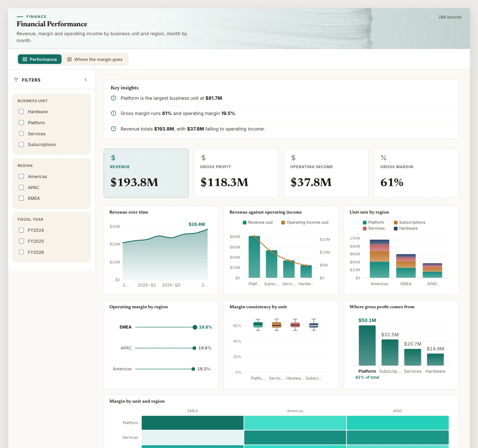
Task: Select the Revenue $193.8M KPI card
Action: (x=146, y=173)
